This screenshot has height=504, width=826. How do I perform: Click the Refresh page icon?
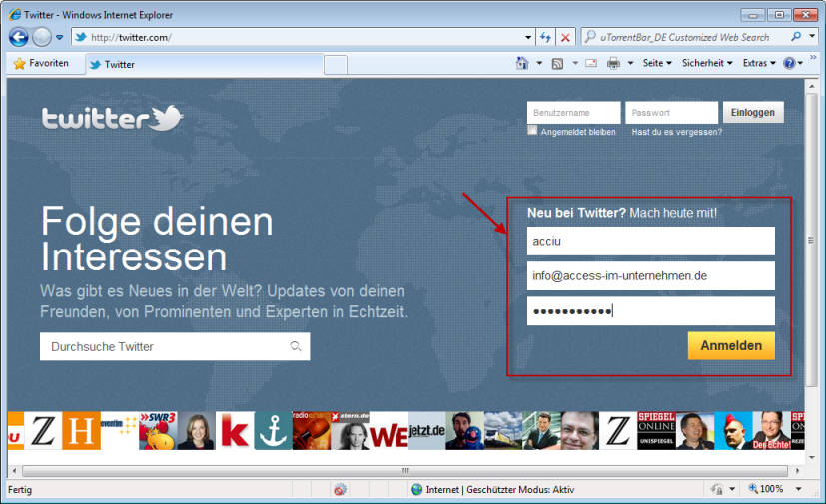pos(546,37)
